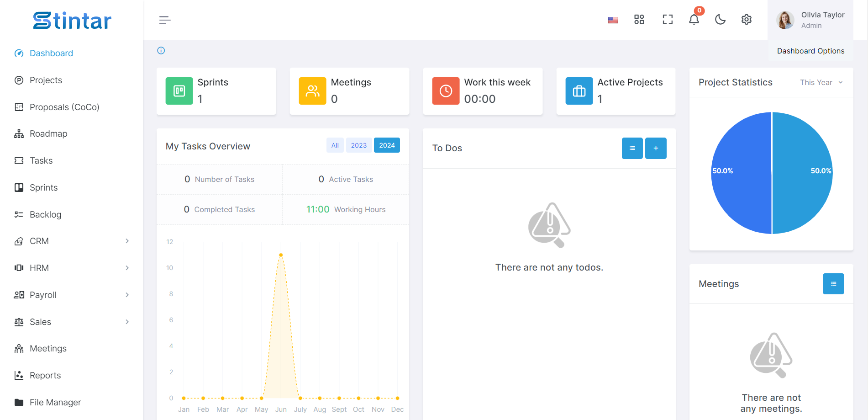This screenshot has height=420, width=868.
Task: Toggle dark mode moon icon
Action: click(x=720, y=20)
